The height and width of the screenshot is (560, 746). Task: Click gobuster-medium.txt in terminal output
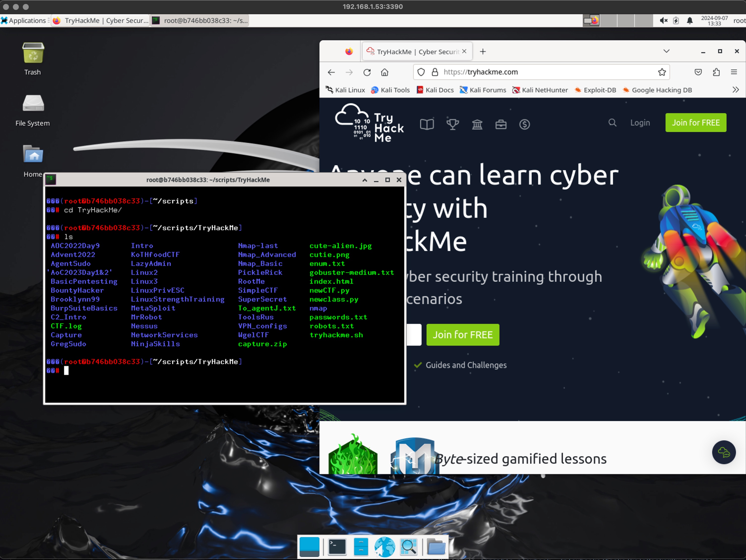pos(351,272)
